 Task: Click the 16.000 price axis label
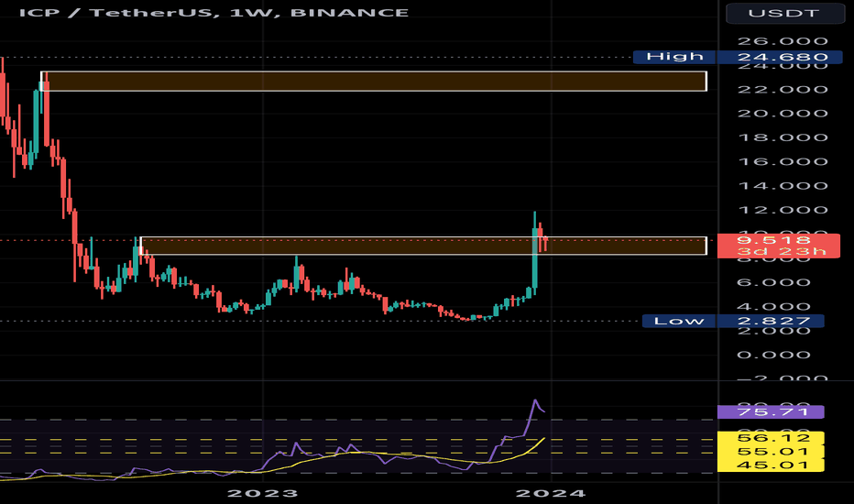point(783,162)
